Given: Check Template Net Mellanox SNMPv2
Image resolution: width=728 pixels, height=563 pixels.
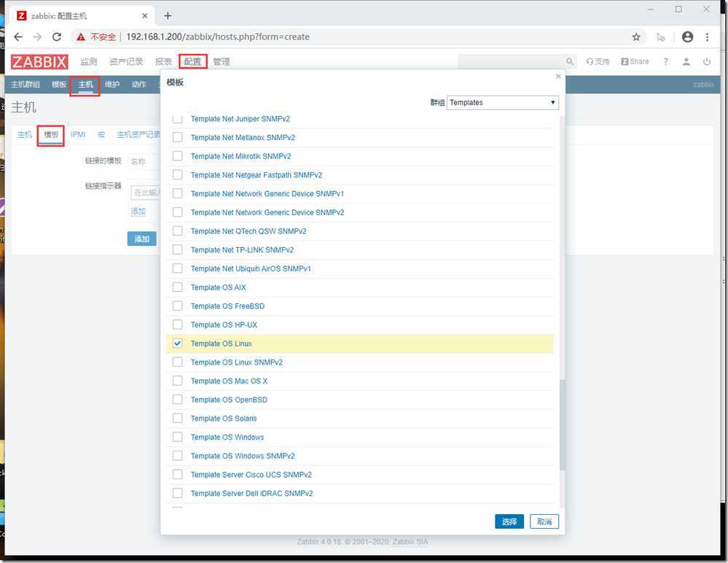Looking at the screenshot, I should tap(177, 137).
